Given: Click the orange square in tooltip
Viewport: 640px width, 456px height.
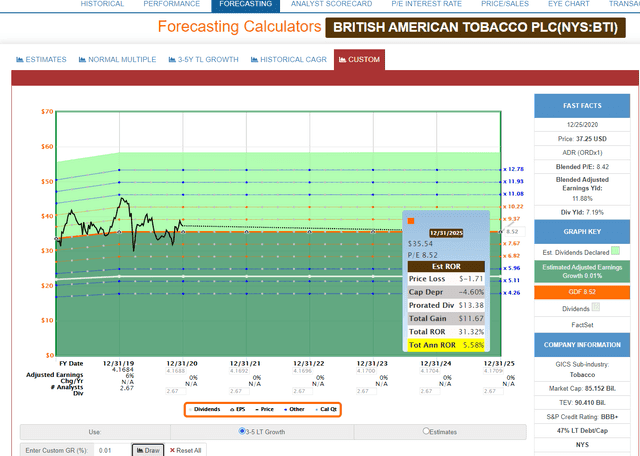Looking at the screenshot, I should coord(411,221).
